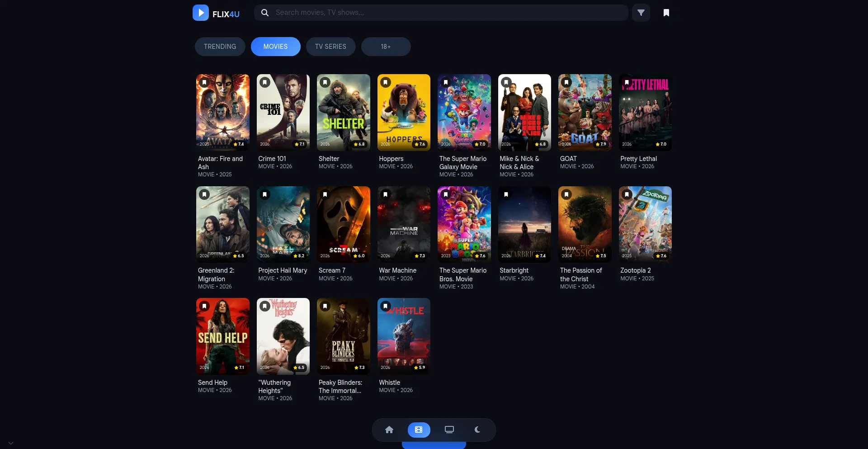Bookmark icon on Wuthering Heights poster
868x449 pixels.
coord(265,306)
